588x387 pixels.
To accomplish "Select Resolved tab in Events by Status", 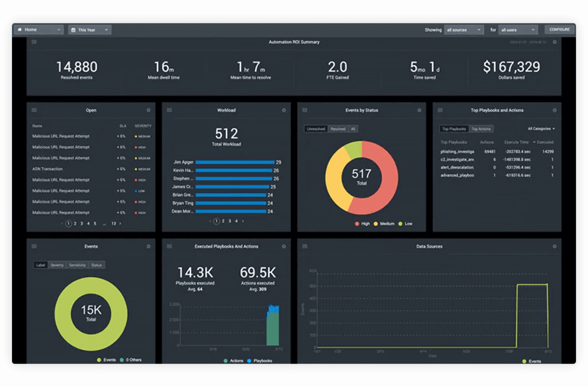I will (x=338, y=129).
